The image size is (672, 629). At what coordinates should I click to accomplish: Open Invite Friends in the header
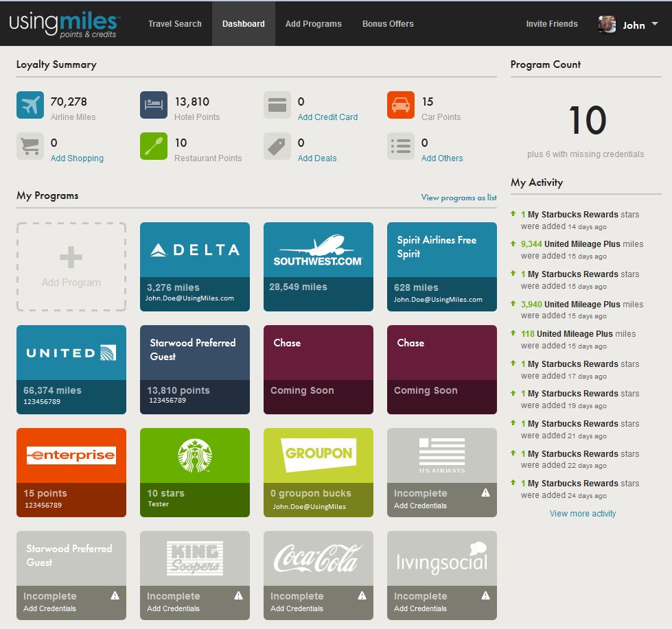click(x=552, y=24)
